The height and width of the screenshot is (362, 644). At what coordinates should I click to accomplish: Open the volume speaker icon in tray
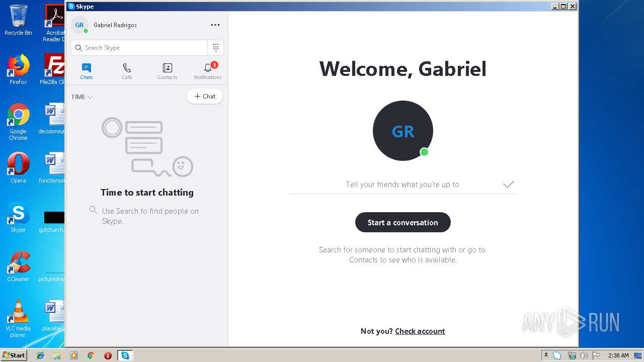coord(584,355)
